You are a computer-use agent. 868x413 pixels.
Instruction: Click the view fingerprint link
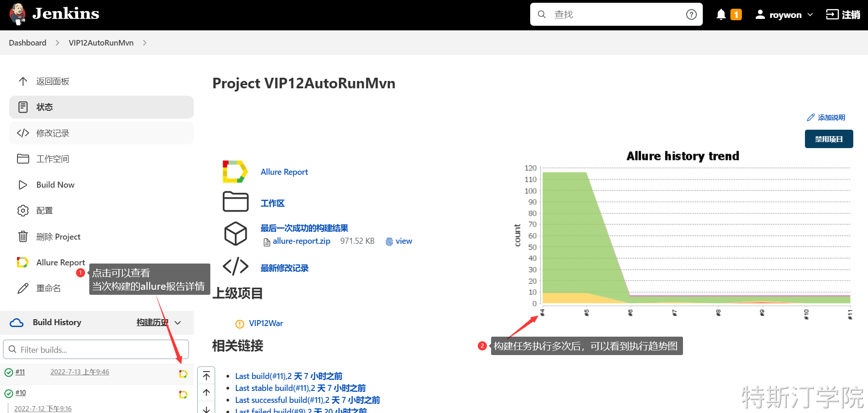404,241
